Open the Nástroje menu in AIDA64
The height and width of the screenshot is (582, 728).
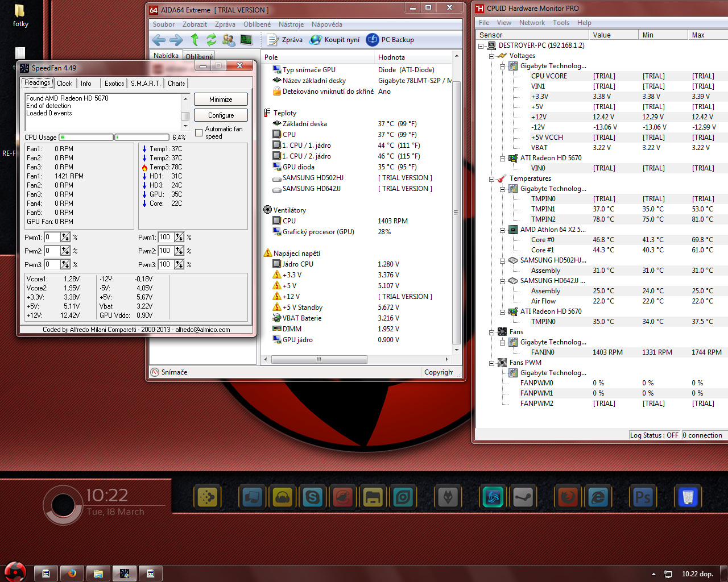291,24
